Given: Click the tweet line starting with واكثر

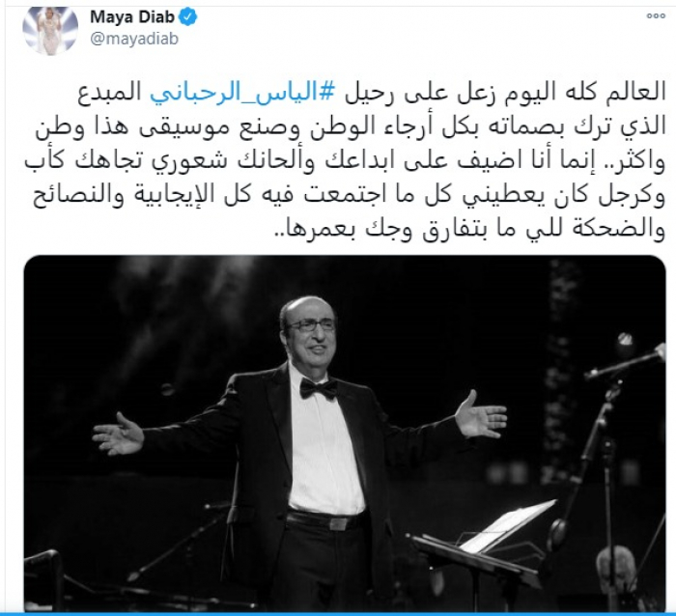Looking at the screenshot, I should [345, 161].
